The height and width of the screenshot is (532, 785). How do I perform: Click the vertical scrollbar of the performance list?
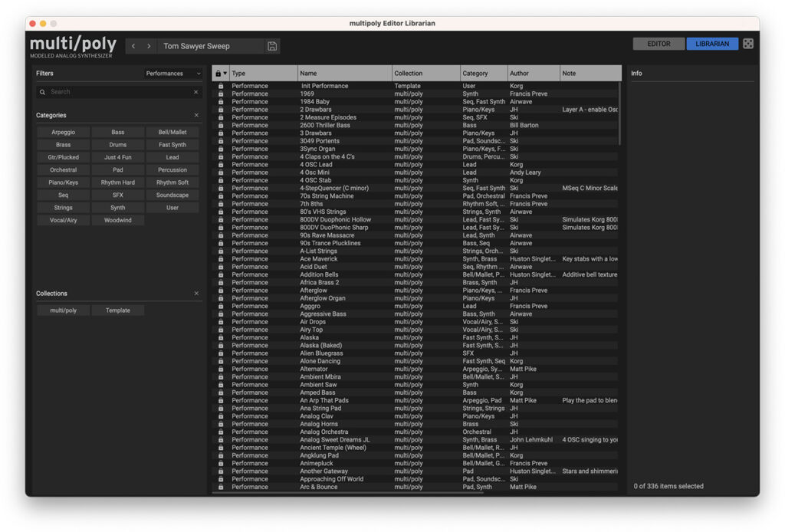[x=619, y=115]
